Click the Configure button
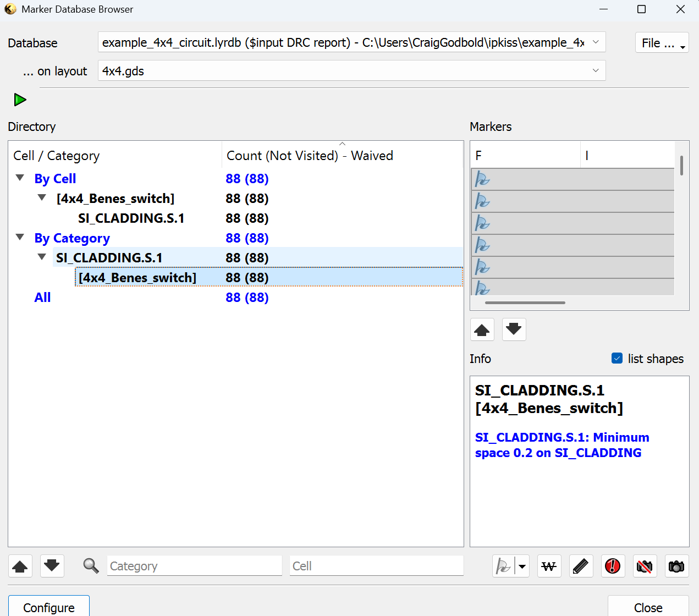This screenshot has height=616, width=699. tap(48, 607)
